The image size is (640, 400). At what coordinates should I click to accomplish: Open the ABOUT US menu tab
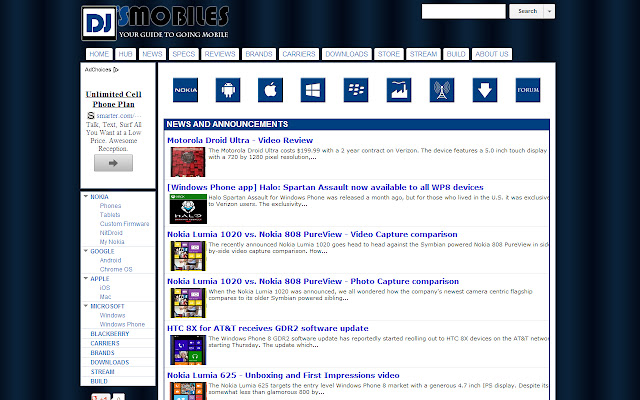492,54
